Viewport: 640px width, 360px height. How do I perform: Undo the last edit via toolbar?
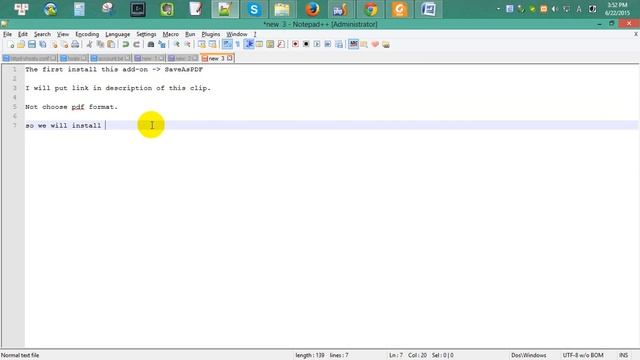pos(125,44)
